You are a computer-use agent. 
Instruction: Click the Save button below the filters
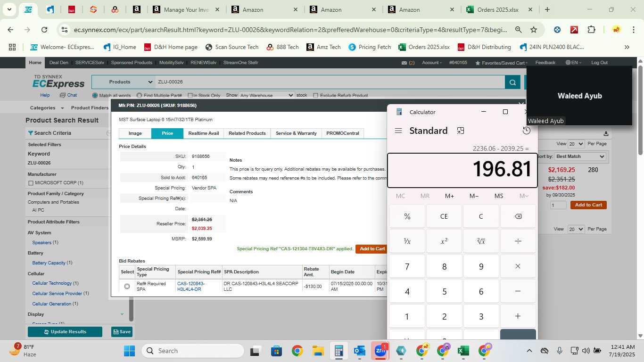point(122,332)
